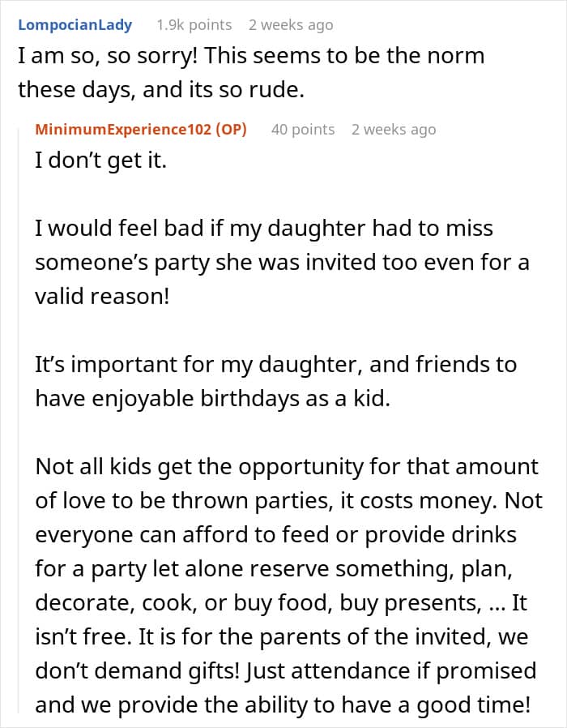Click the line starting 'It's important for my daughter'

pos(275,364)
